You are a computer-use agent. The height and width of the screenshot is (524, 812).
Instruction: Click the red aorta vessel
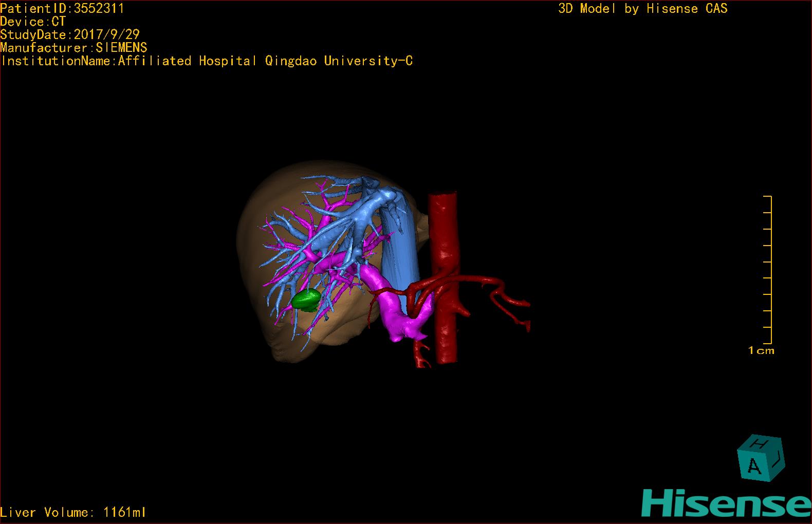click(x=444, y=277)
